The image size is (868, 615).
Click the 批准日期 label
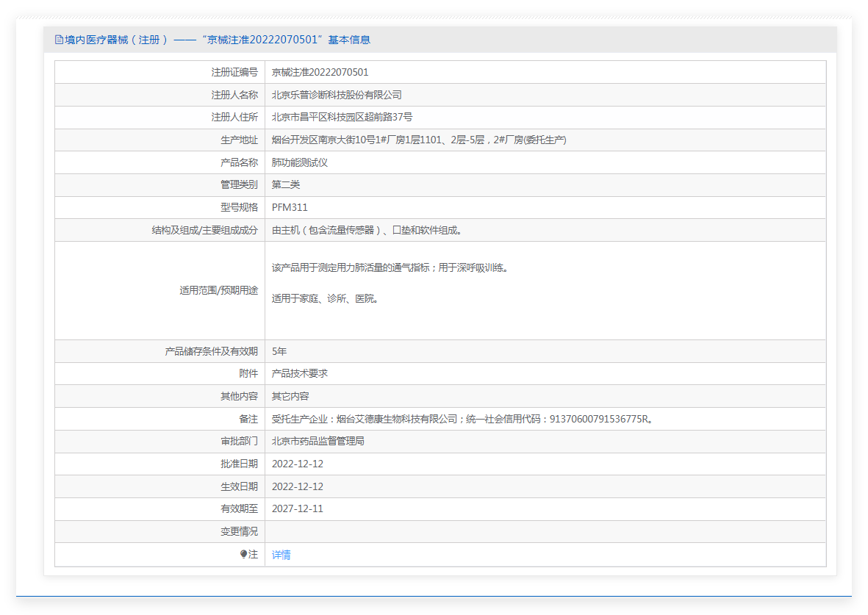239,464
